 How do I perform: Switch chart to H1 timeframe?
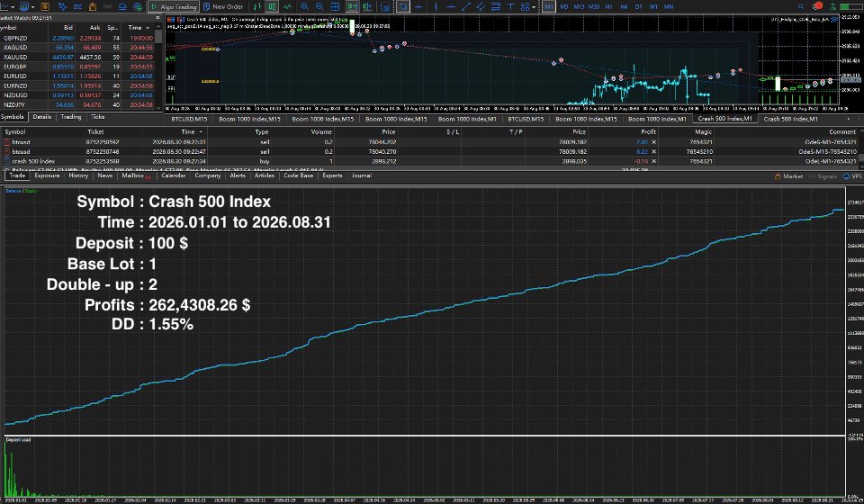click(x=609, y=6)
